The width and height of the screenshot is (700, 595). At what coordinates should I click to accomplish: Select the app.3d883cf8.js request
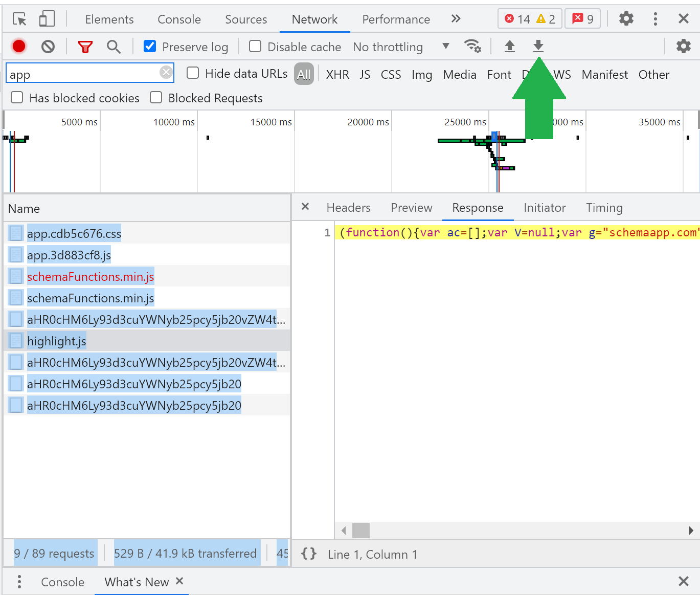69,255
